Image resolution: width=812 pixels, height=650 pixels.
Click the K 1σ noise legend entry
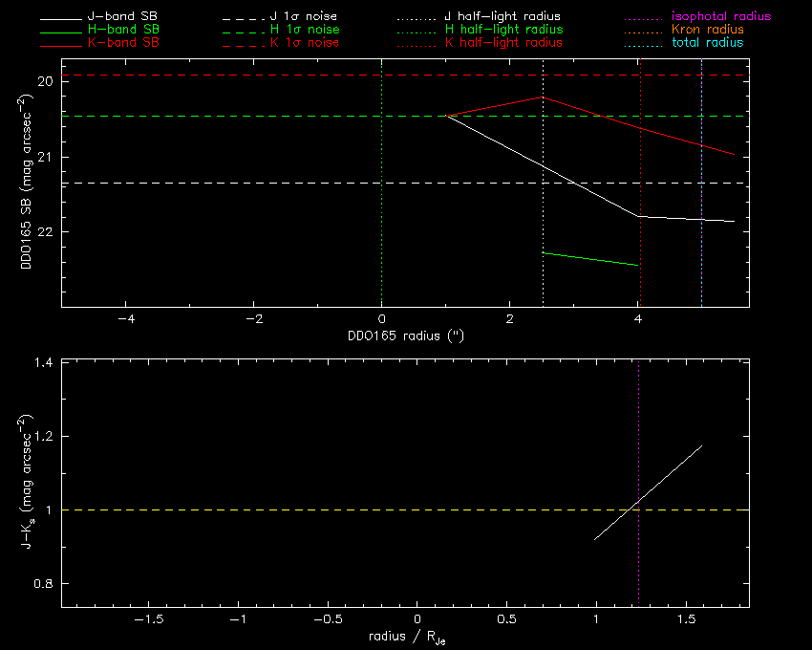point(305,43)
